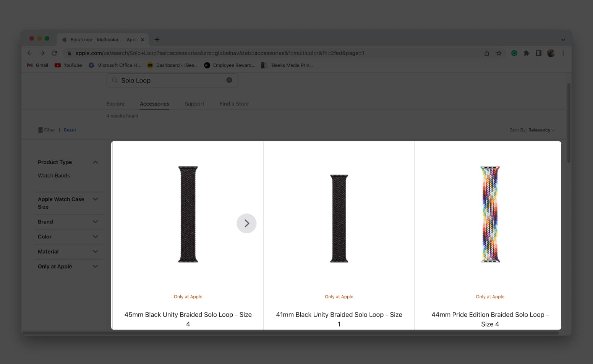593x364 pixels.
Task: Go back with the browser back arrow
Action: point(30,53)
